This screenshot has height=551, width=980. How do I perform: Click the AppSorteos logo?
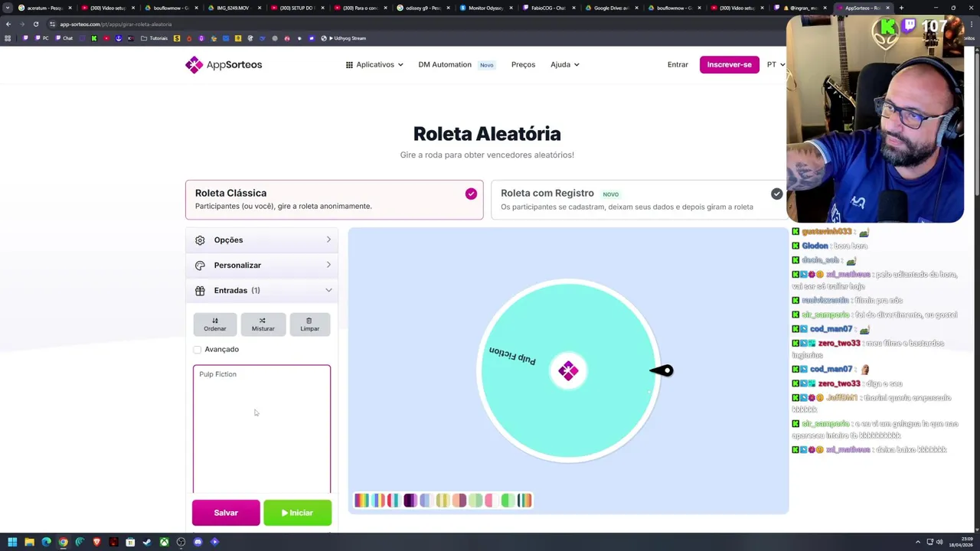224,65
